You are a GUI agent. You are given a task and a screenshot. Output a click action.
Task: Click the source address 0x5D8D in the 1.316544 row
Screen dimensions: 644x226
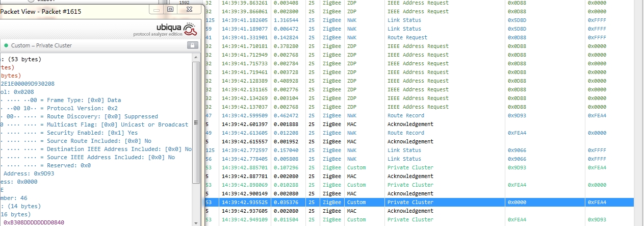pyautogui.click(x=517, y=20)
